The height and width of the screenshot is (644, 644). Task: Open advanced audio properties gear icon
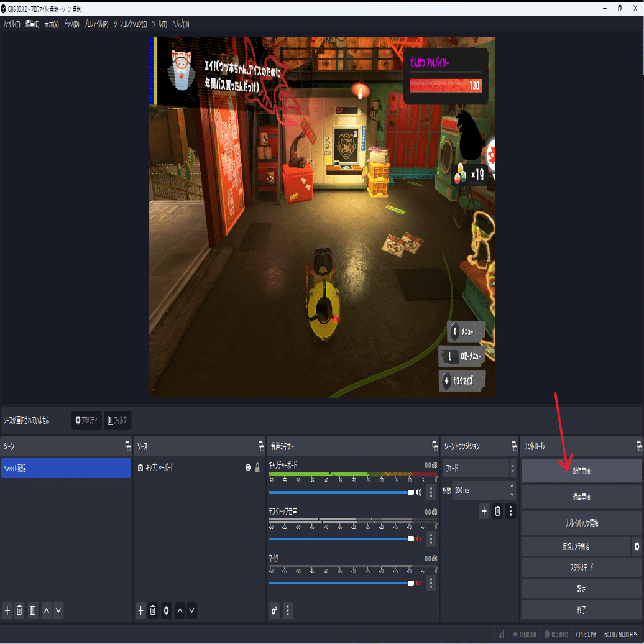click(x=274, y=610)
